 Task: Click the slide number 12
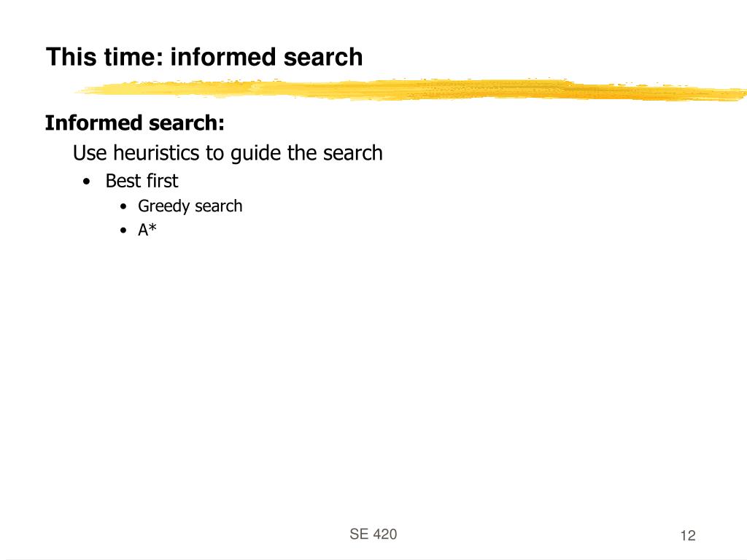[x=688, y=536]
